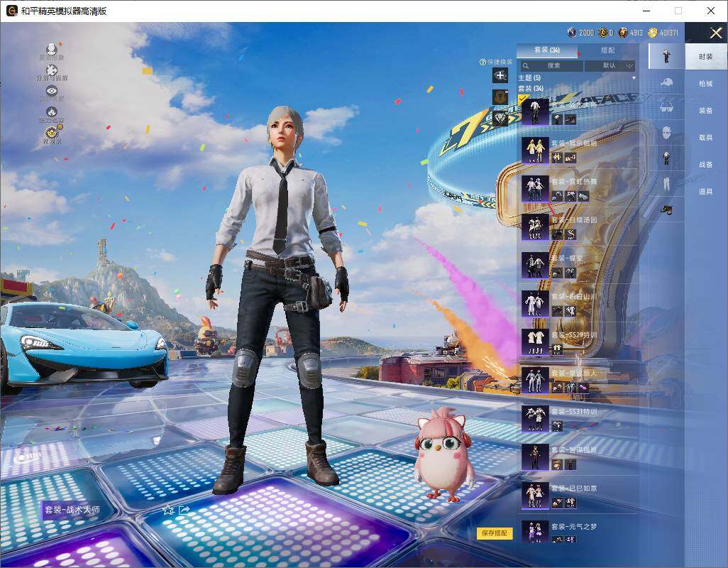This screenshot has width=728, height=568.
Task: Click the 快捷换装 help question mark
Action: point(482,62)
